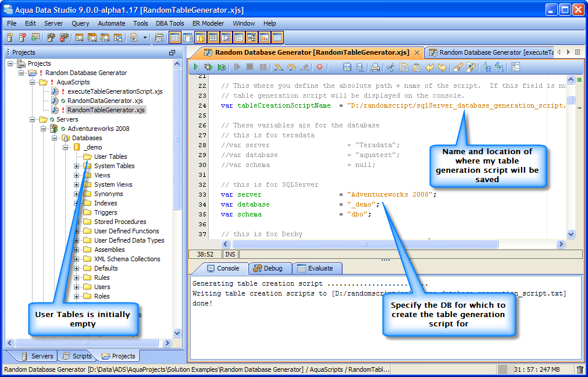Expand the Assemblies folder
The width and height of the screenshot is (588, 377).
coord(77,250)
